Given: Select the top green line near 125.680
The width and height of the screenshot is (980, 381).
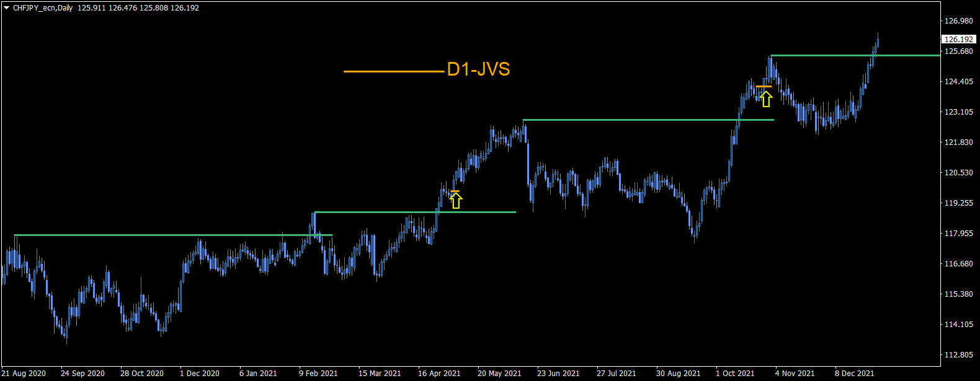Looking at the screenshot, I should click(x=855, y=55).
